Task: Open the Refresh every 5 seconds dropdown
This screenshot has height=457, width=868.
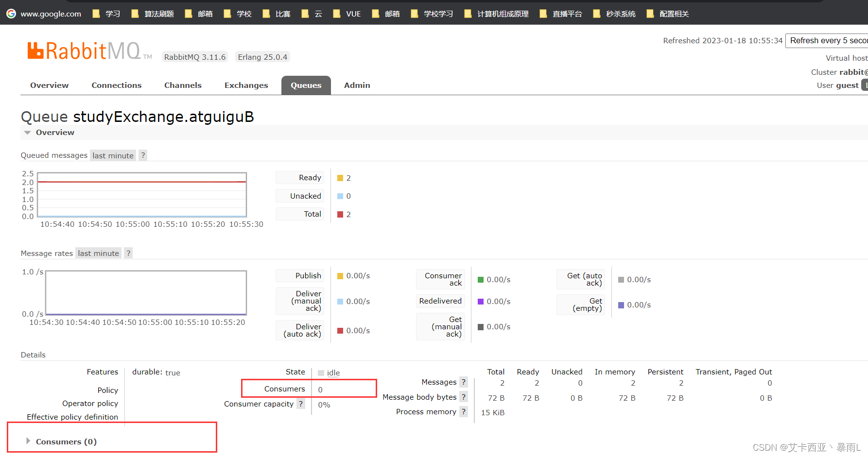Action: [x=827, y=40]
